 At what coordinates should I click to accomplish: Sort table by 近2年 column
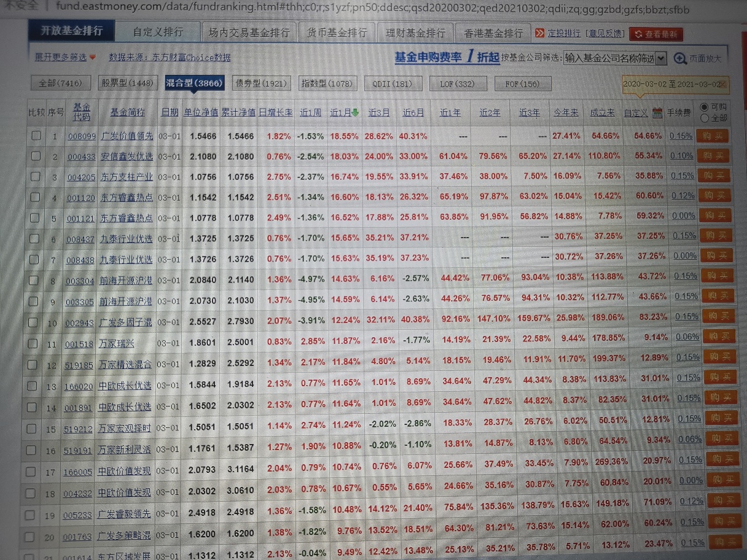pos(490,113)
